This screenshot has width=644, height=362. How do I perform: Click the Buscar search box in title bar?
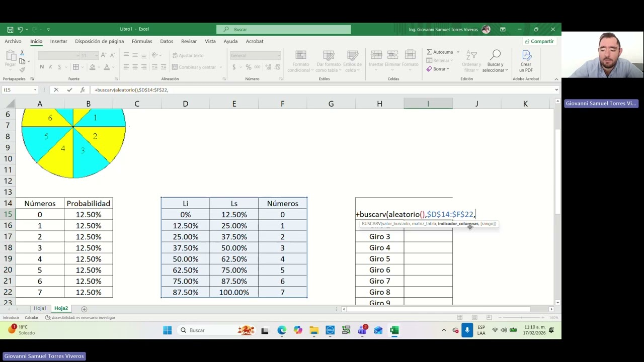(284, 30)
